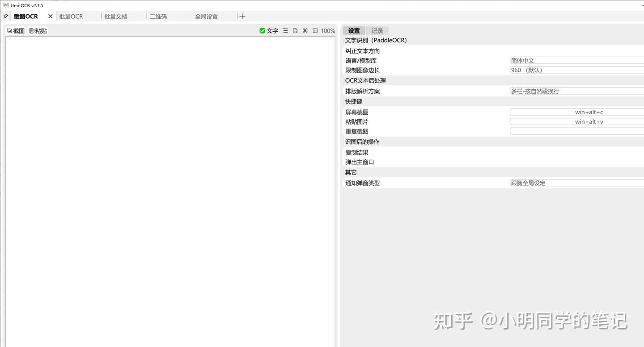This screenshot has width=644, height=347.
Task: Select the 截图OCR tab
Action: (26, 16)
